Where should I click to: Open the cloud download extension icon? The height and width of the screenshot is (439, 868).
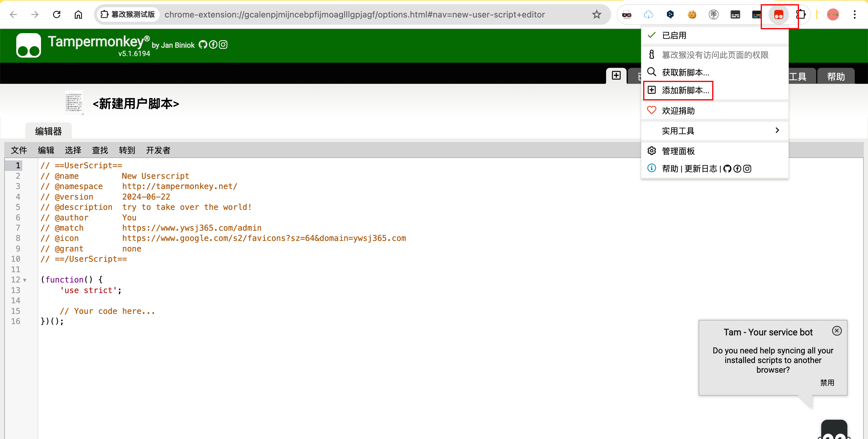click(648, 14)
